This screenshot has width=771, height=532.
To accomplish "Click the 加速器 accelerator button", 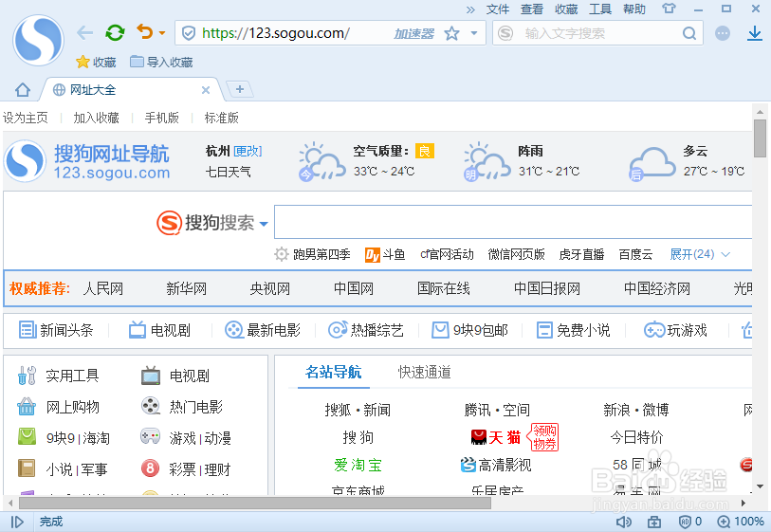I will 414,34.
